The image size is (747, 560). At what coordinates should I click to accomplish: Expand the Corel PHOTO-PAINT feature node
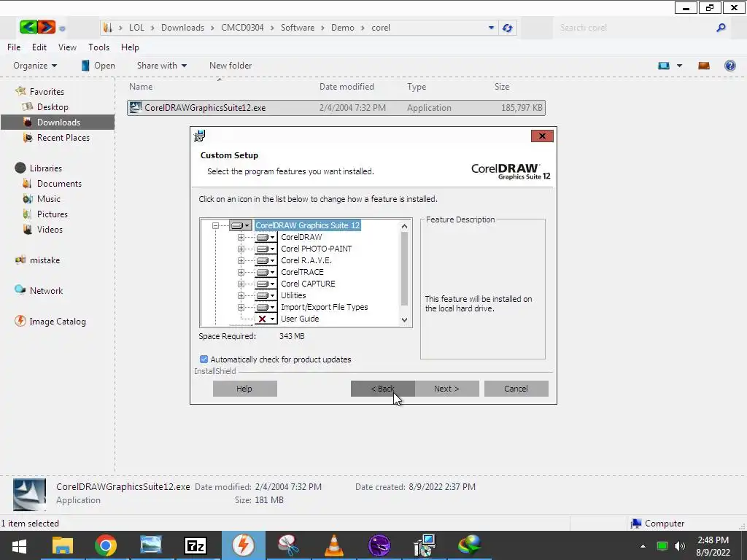pyautogui.click(x=241, y=249)
